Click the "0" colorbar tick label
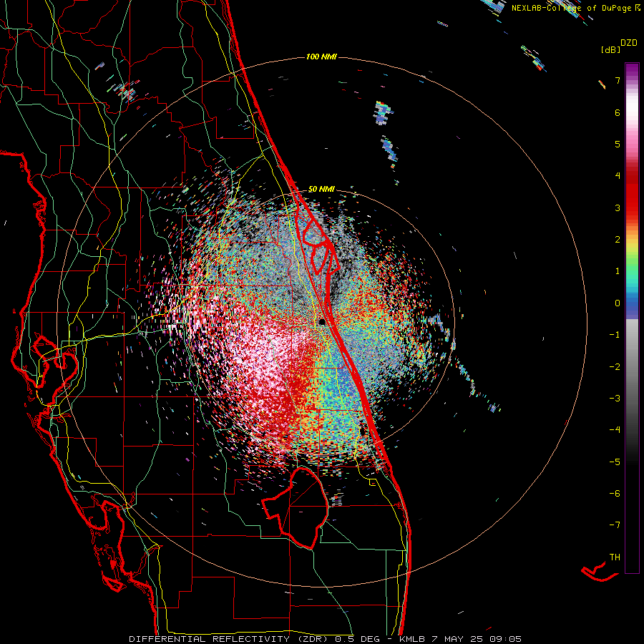 (618, 303)
